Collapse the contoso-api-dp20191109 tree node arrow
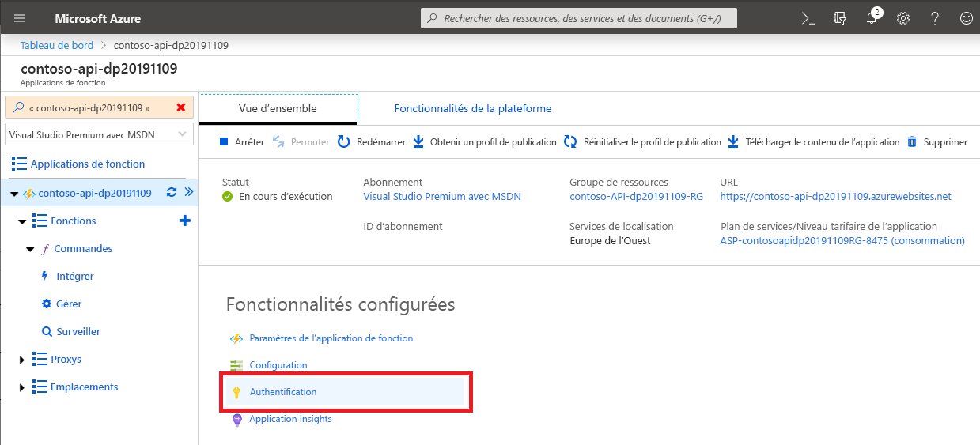 [x=14, y=194]
